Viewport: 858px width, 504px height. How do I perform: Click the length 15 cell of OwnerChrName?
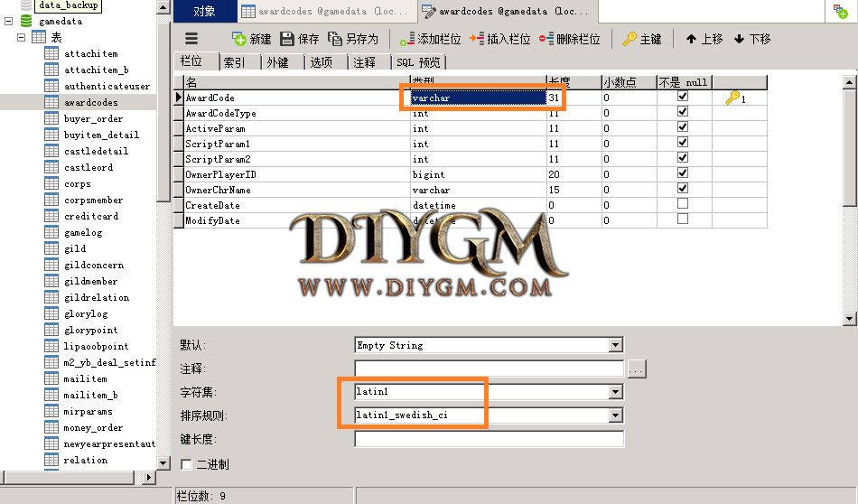[x=574, y=190]
